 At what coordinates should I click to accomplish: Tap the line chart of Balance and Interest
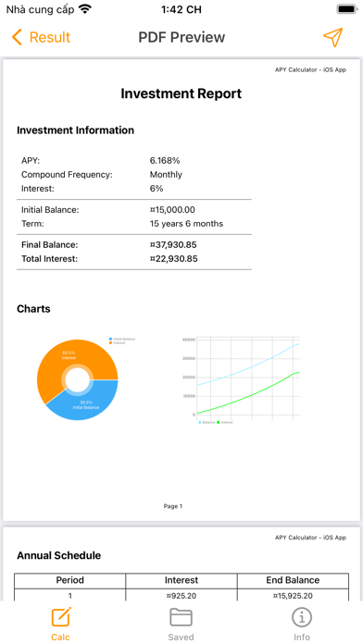(242, 380)
